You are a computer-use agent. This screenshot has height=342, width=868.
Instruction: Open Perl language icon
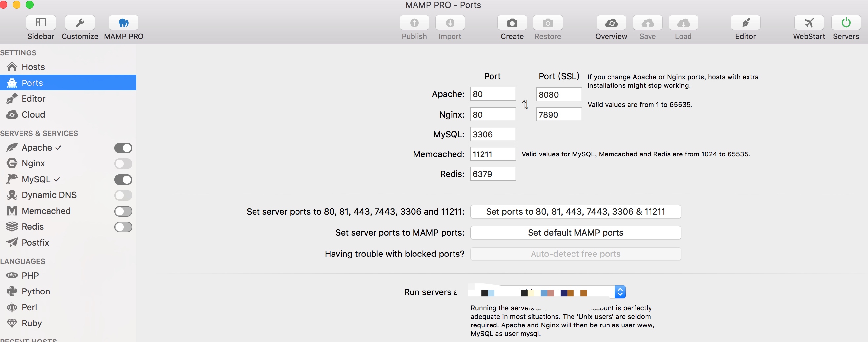point(12,307)
